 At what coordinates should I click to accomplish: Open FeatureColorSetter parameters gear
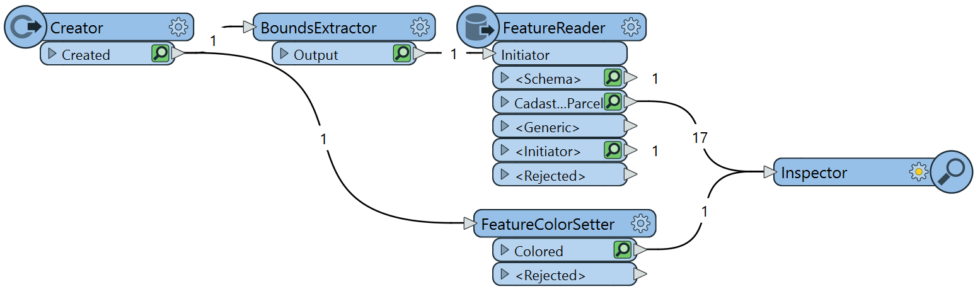[x=641, y=223]
